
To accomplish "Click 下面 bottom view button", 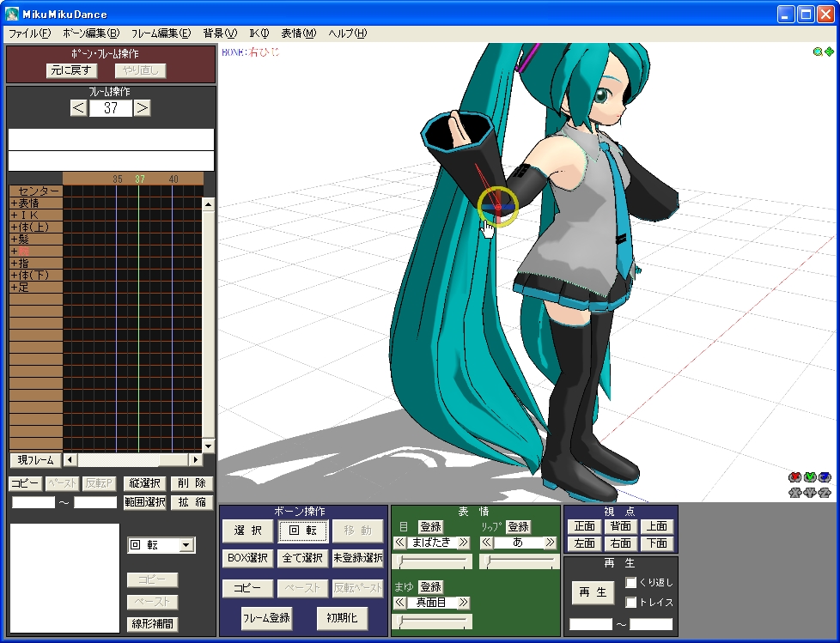I will tap(657, 543).
